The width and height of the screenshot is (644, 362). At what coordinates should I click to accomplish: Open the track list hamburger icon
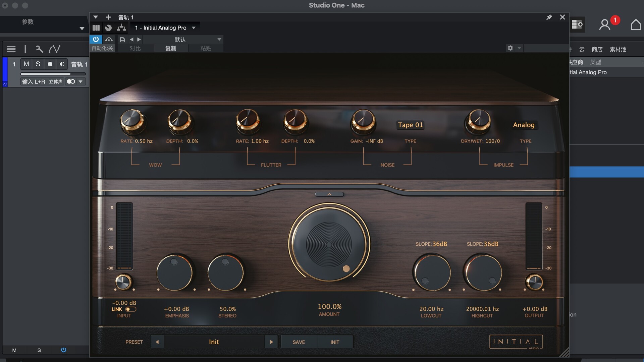coord(11,49)
